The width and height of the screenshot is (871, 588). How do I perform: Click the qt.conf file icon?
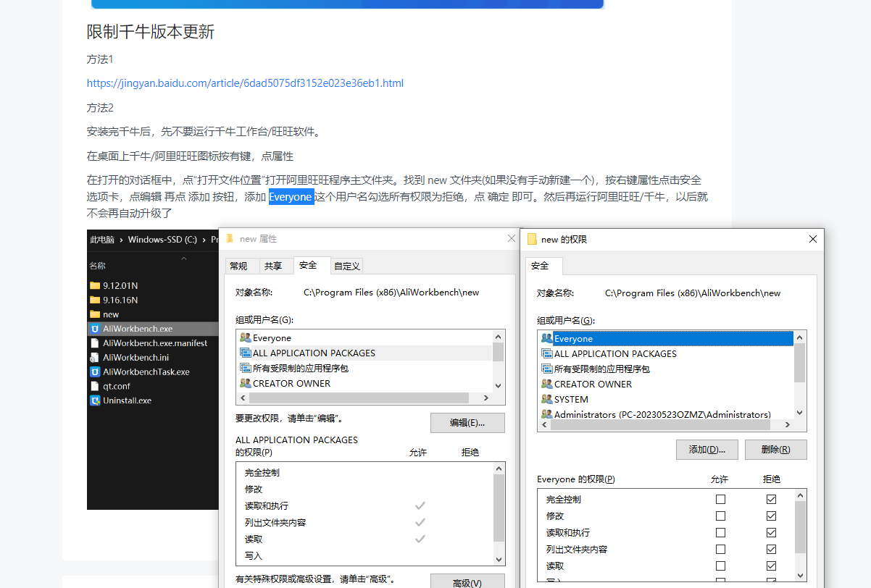tap(95, 386)
